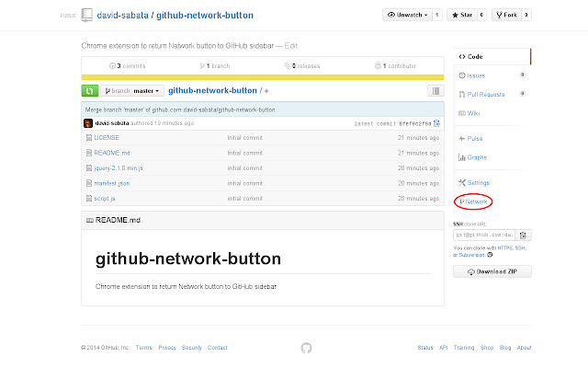This screenshot has height=368, width=588.
Task: Open the footer Terms link
Action: 144,348
